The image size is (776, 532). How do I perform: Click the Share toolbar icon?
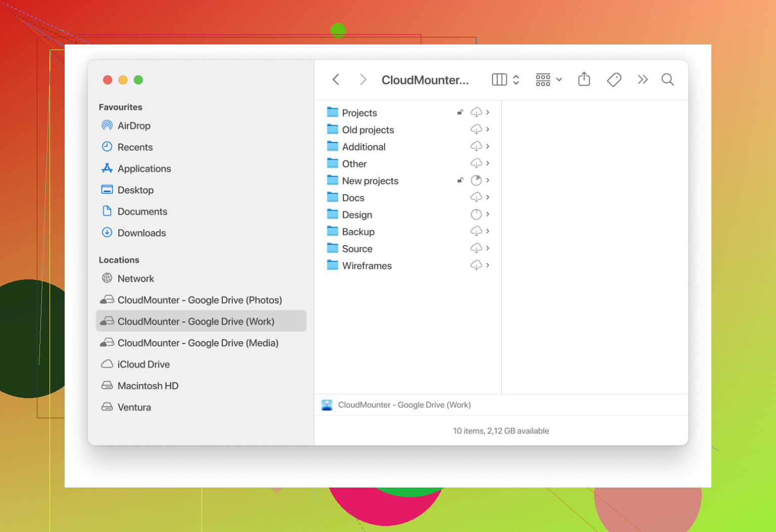coord(584,79)
